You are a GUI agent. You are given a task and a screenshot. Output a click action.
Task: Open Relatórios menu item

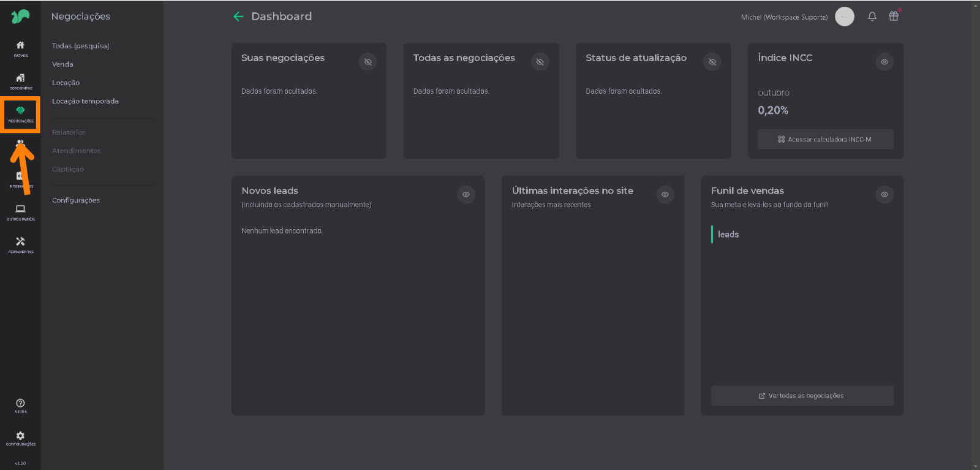(69, 132)
